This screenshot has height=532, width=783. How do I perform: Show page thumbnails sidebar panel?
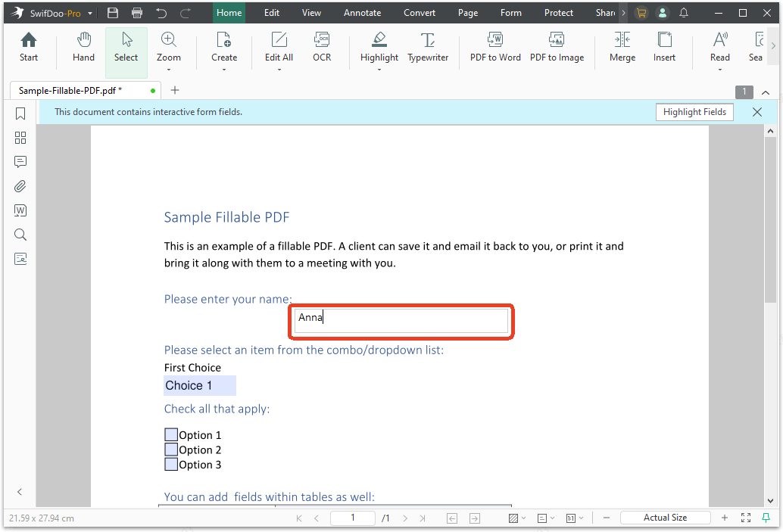coord(20,138)
